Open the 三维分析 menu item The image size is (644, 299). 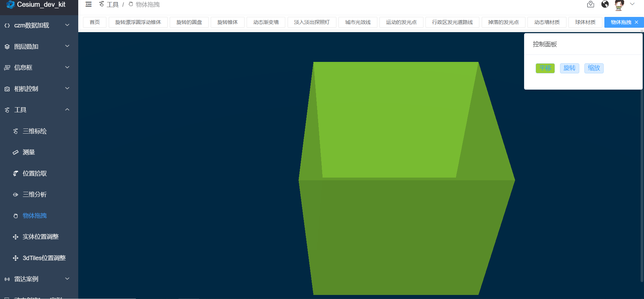[x=39, y=195]
